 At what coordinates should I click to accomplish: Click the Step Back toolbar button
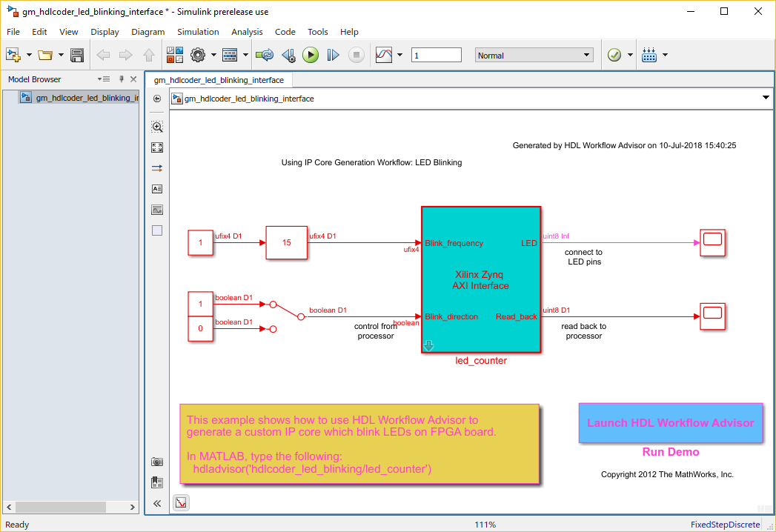point(288,55)
